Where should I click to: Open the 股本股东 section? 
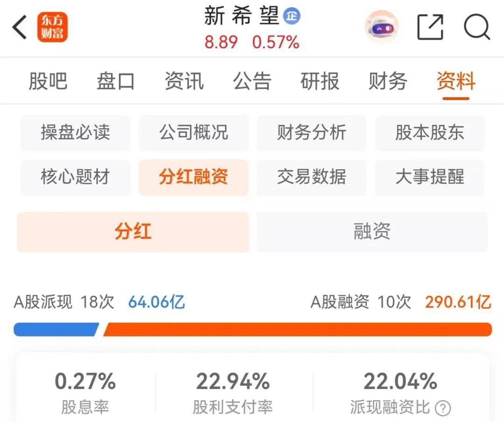[429, 133]
